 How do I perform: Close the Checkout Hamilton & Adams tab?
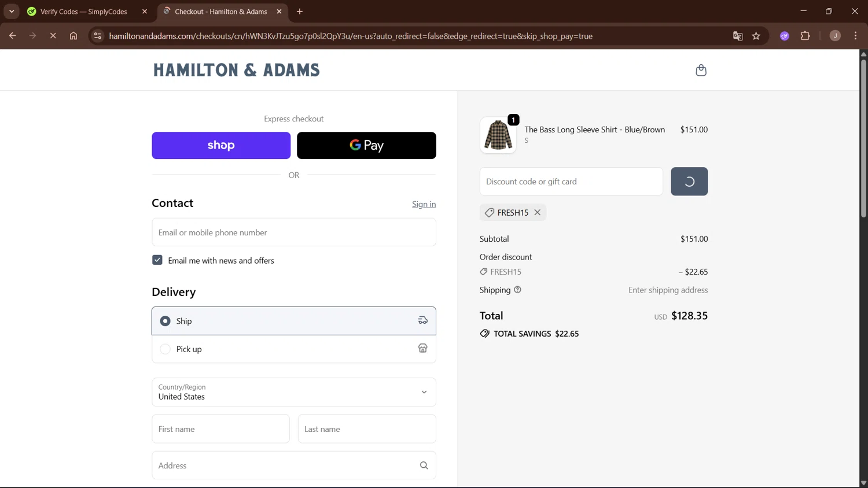click(279, 12)
